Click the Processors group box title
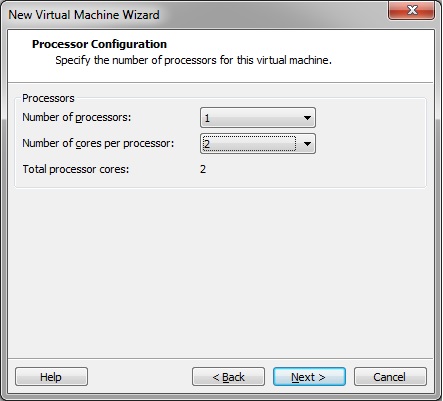 click(x=48, y=98)
